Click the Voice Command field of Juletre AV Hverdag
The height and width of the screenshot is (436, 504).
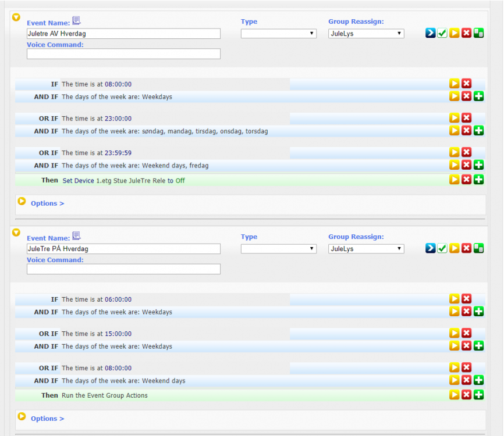[123, 54]
